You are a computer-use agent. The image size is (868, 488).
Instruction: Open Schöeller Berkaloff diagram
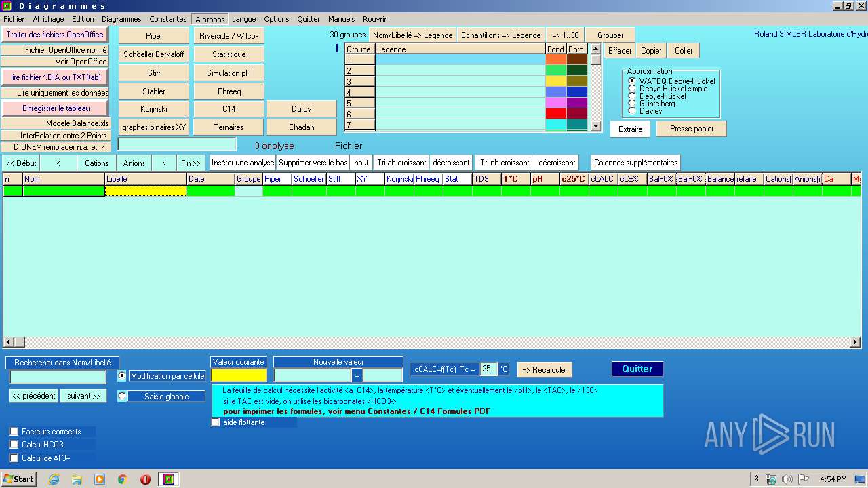[154, 54]
